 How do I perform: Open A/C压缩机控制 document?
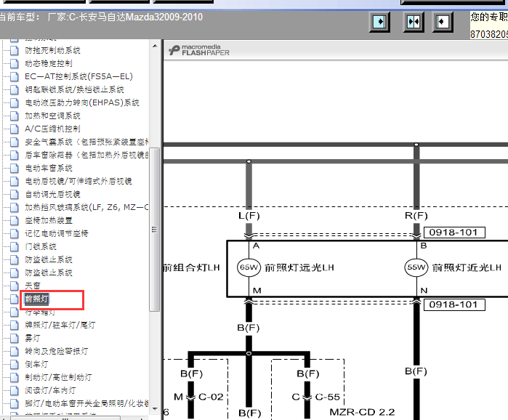[52, 129]
